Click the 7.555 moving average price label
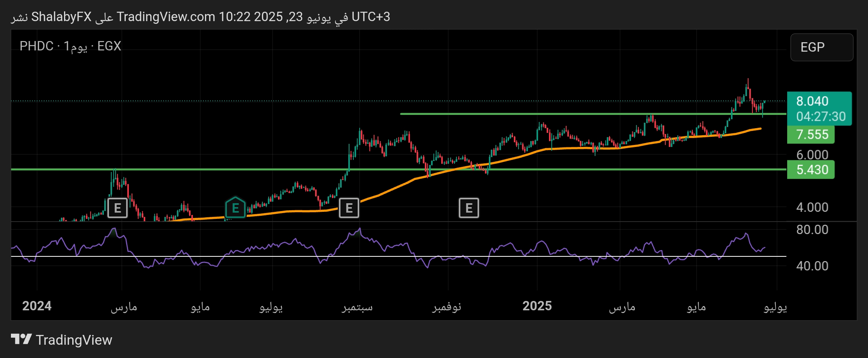This screenshot has height=358, width=868. pos(811,134)
